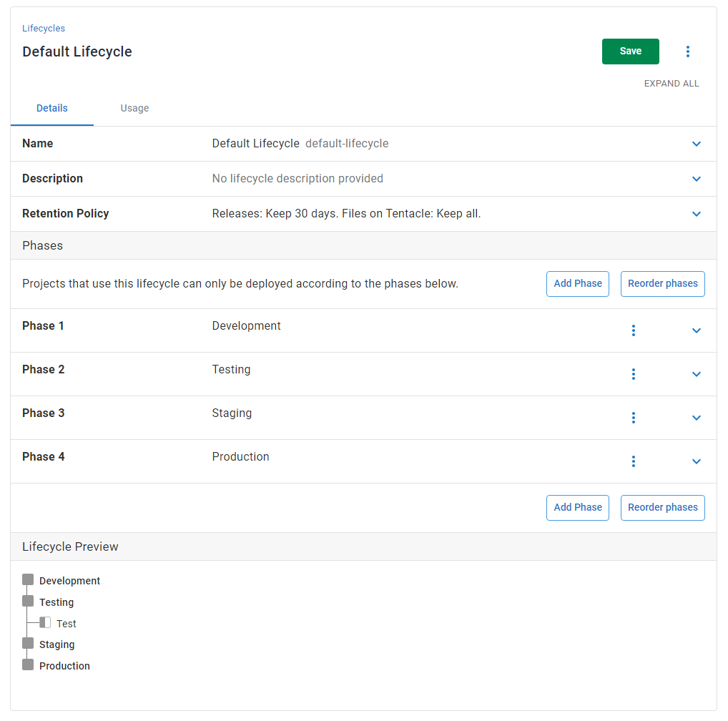Click the Test environment icon in preview
The image size is (728, 721).
pos(45,622)
